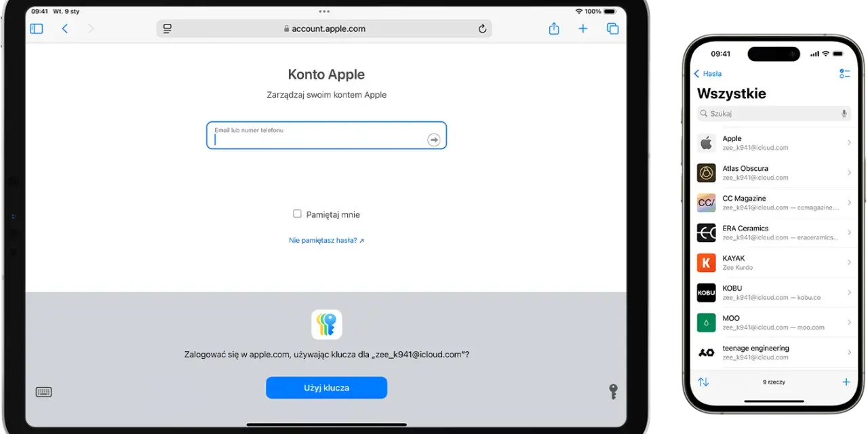Click the Email lub numer telefonu field
This screenshot has width=868, height=434.
326,135
